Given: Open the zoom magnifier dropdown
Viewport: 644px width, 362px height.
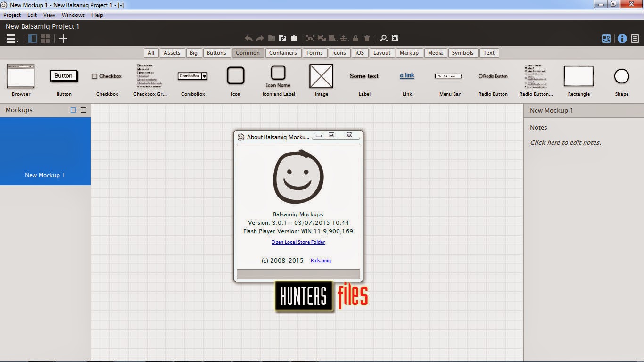Looking at the screenshot, I should [384, 39].
